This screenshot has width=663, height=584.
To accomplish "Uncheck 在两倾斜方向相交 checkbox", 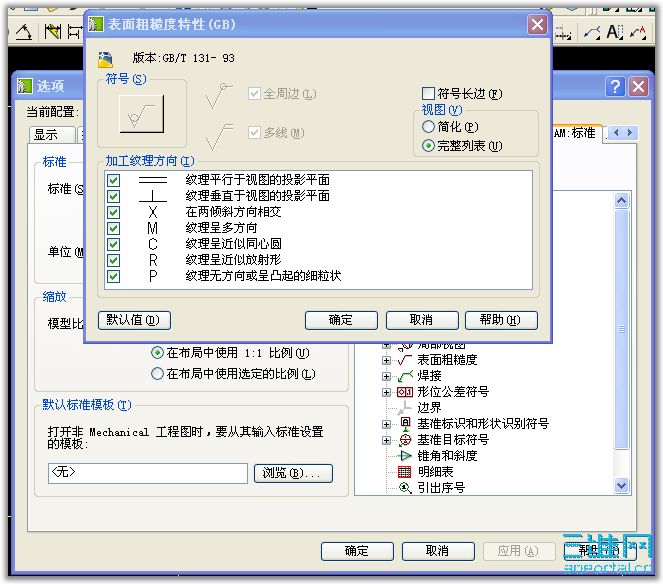I will click(x=113, y=212).
